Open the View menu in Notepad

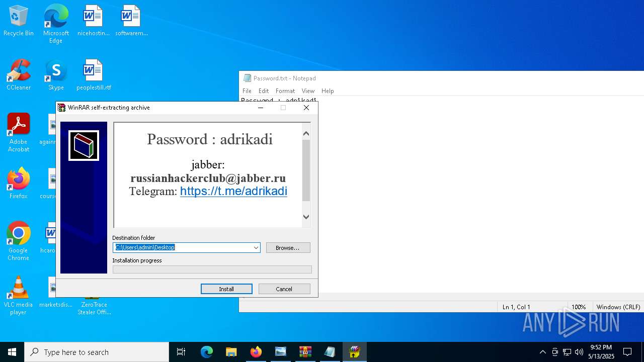tap(308, 91)
